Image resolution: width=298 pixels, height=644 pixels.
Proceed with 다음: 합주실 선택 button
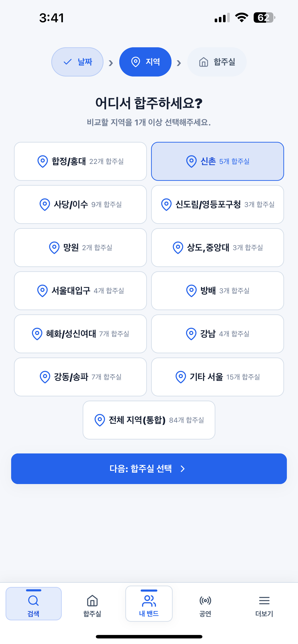click(x=149, y=469)
